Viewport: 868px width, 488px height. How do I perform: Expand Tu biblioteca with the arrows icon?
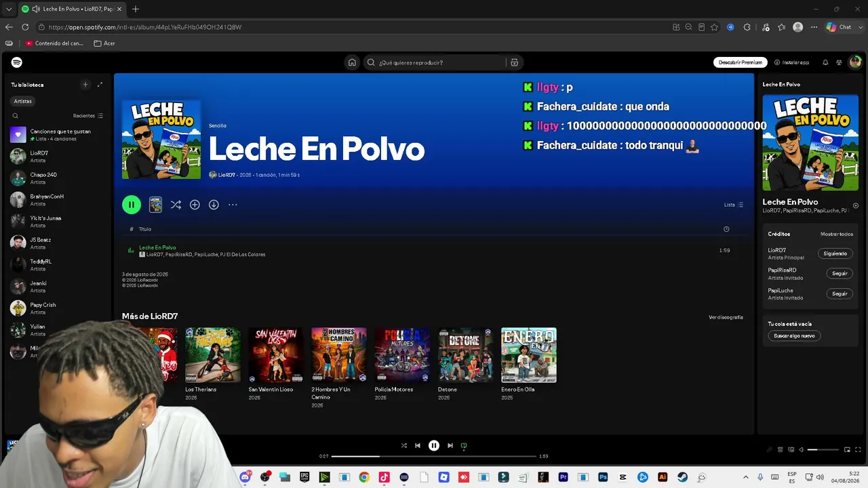click(100, 85)
